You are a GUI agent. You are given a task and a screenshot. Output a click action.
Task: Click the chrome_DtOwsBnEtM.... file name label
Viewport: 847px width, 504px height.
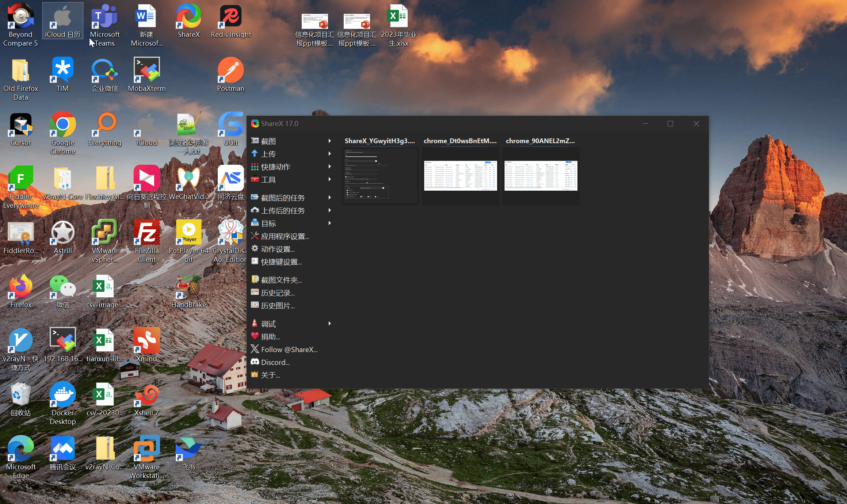(x=460, y=141)
